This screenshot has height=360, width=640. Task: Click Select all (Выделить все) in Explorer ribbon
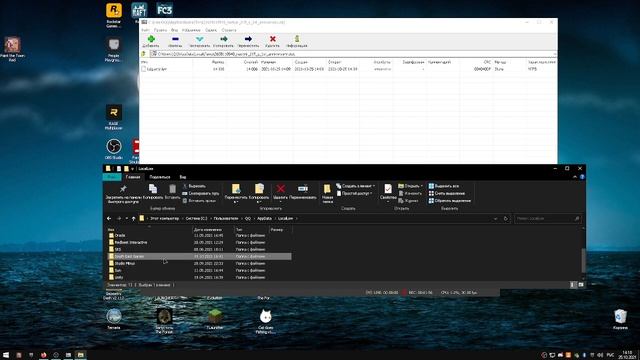click(x=443, y=186)
